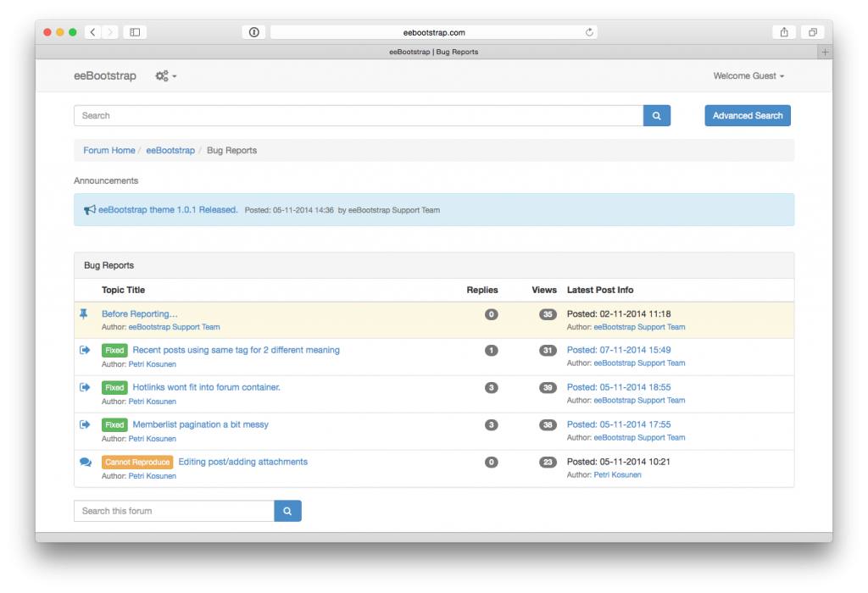The width and height of the screenshot is (868, 593).
Task: Click the arrow icon beside Memberlist pagination topic
Action: tap(85, 424)
